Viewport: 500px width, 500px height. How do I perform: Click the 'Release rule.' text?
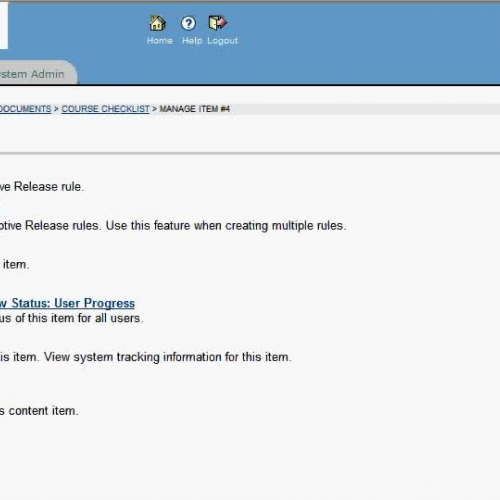click(x=49, y=187)
